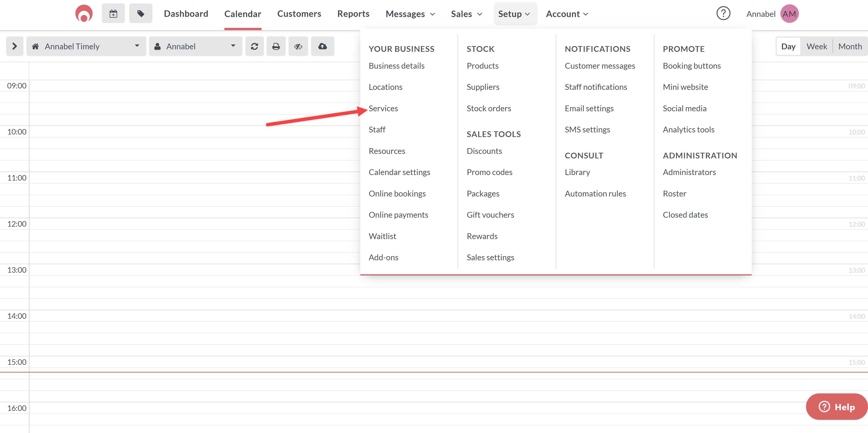Open Packages settings
This screenshot has height=433, width=868.
click(483, 194)
